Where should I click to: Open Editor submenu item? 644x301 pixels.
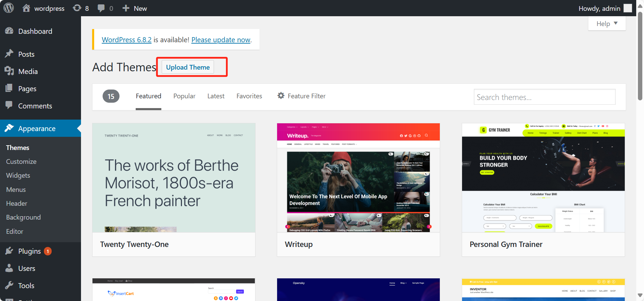click(15, 231)
